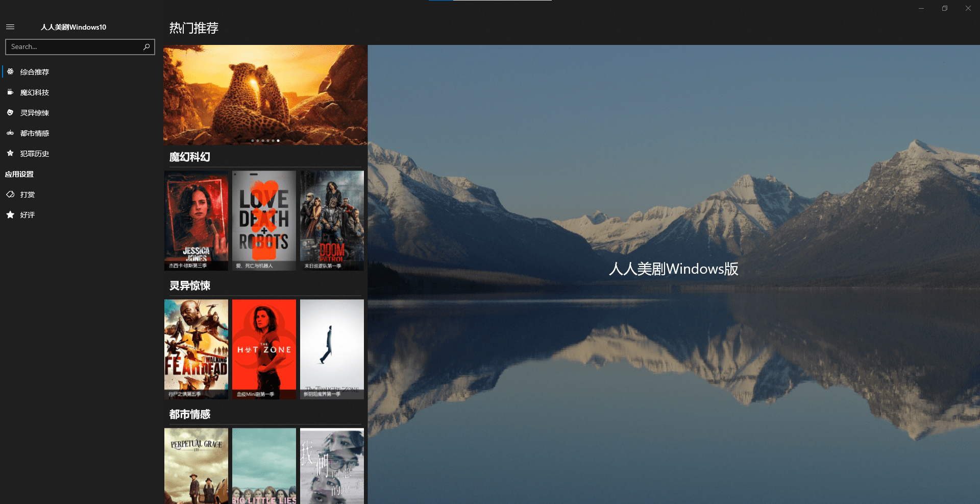Focus the Search input field

point(74,47)
